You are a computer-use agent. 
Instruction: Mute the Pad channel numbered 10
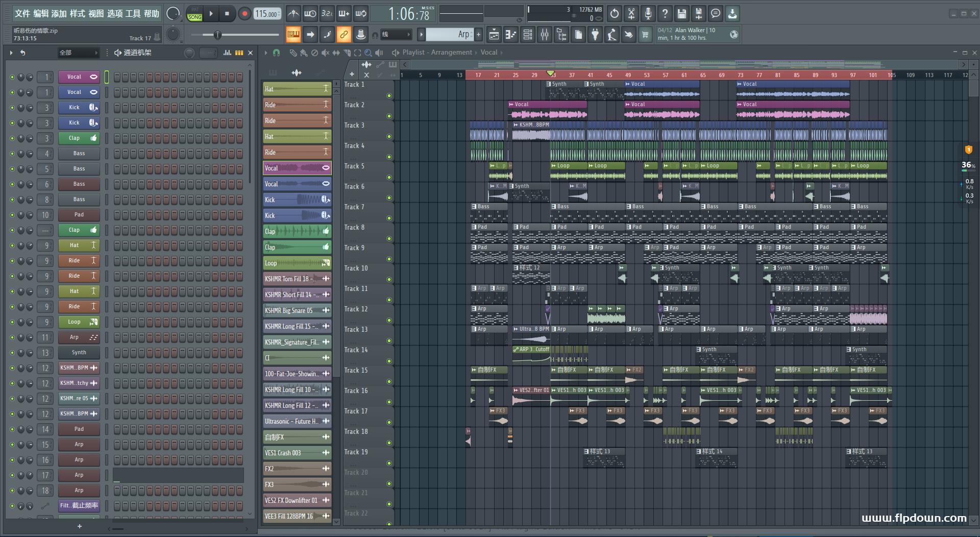12,215
